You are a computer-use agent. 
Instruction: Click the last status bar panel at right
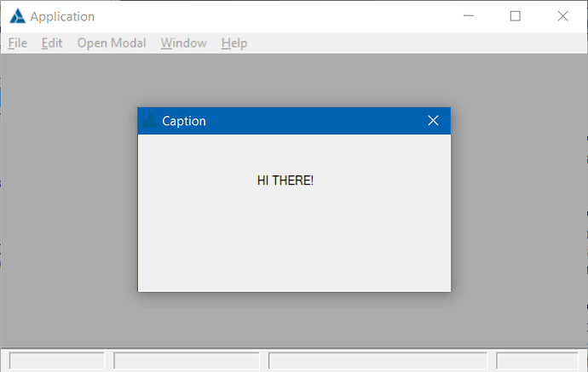click(537, 361)
